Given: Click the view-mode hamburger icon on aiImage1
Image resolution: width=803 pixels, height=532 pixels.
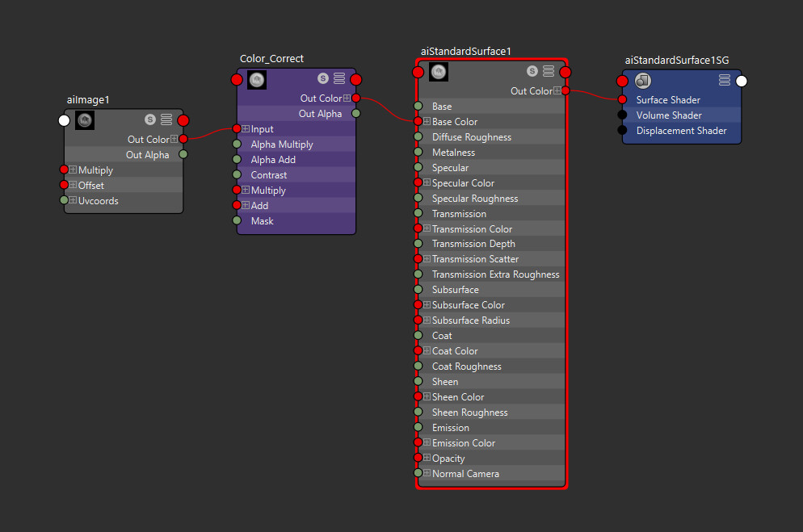Looking at the screenshot, I should pyautogui.click(x=166, y=118).
